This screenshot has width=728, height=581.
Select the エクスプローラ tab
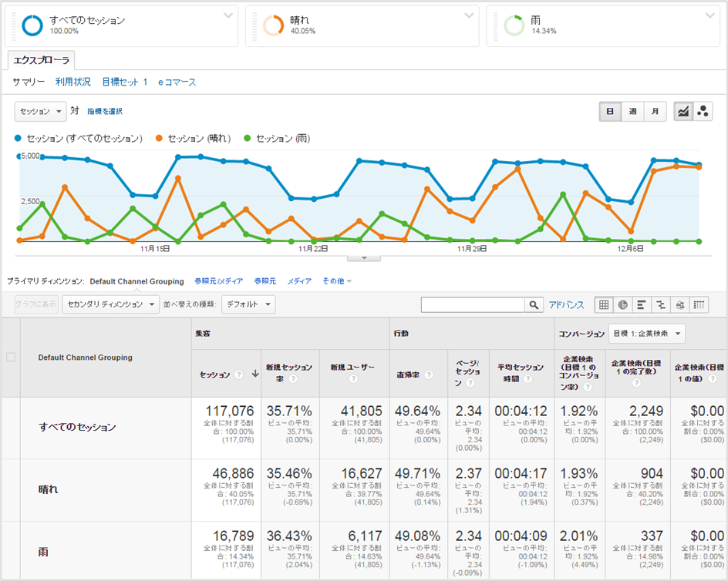point(42,60)
